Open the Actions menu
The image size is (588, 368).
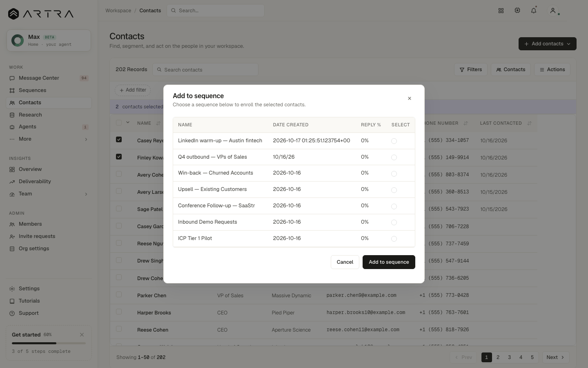coord(552,70)
